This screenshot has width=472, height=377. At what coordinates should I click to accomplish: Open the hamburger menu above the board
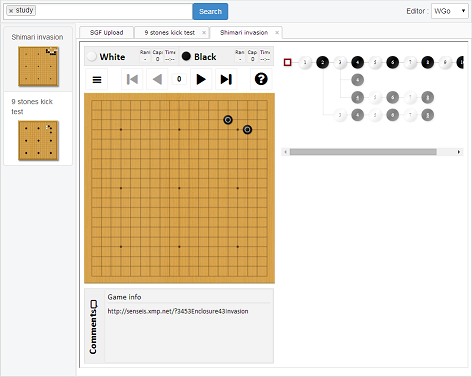coord(97,80)
